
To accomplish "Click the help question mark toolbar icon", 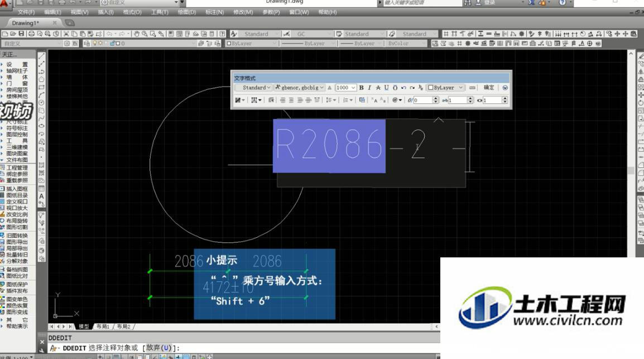I will click(222, 33).
